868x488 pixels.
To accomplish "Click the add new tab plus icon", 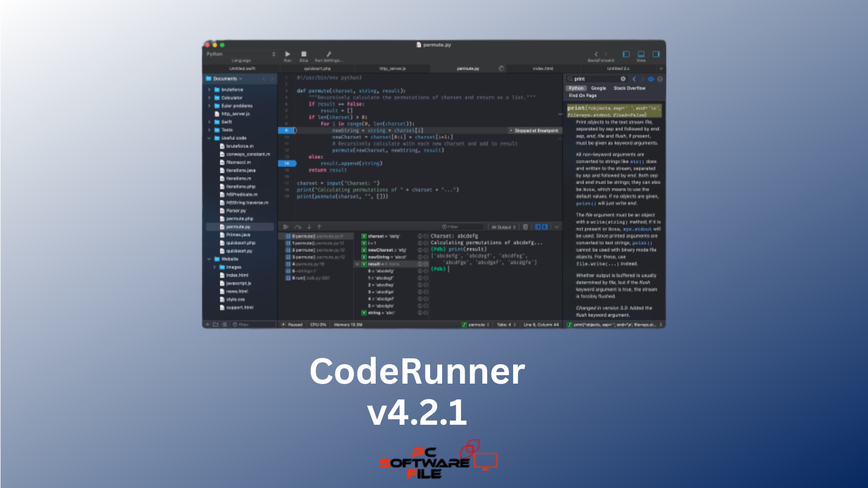I will click(661, 69).
